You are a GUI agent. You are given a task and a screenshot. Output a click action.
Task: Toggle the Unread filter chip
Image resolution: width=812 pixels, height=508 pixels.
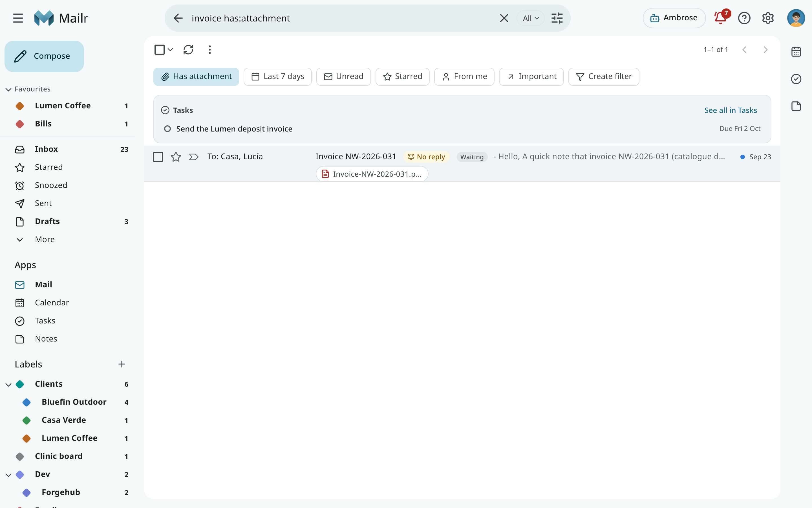coord(344,76)
